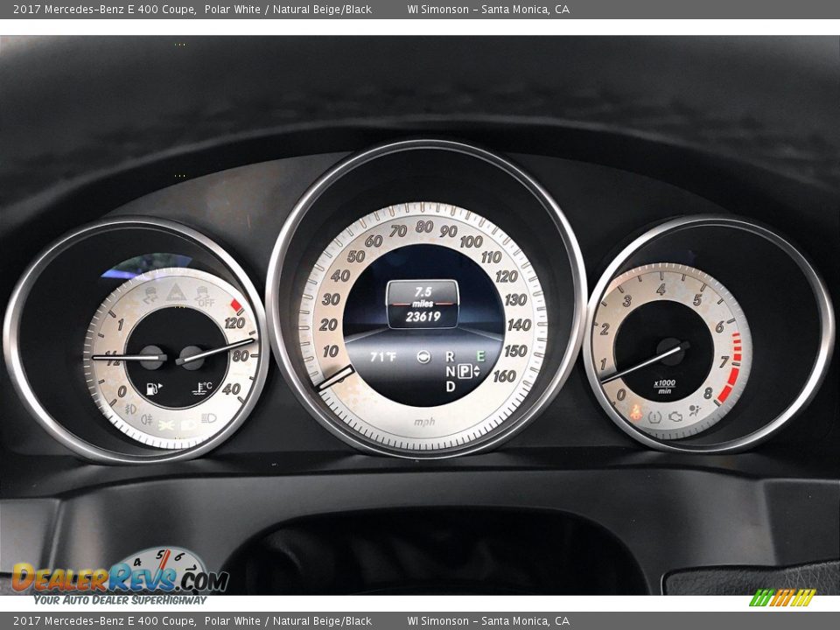
Task: Click the illuminated low beam headlamp indicator
Action: [x=189, y=425]
